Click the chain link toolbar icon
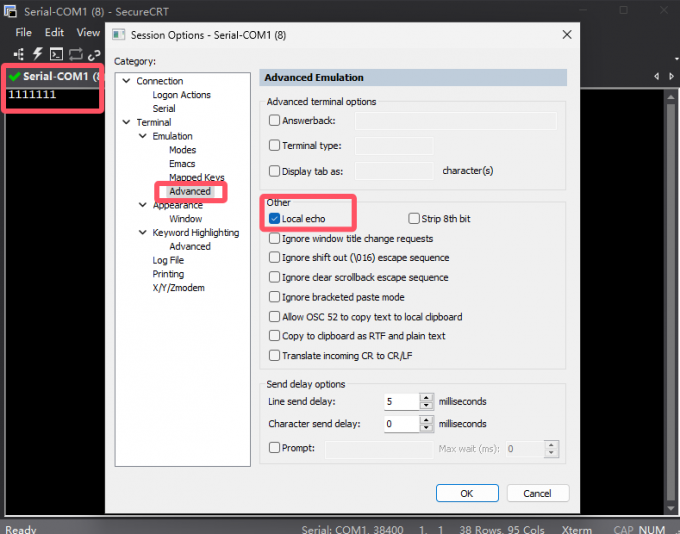This screenshot has height=534, width=680. pyautogui.click(x=94, y=55)
